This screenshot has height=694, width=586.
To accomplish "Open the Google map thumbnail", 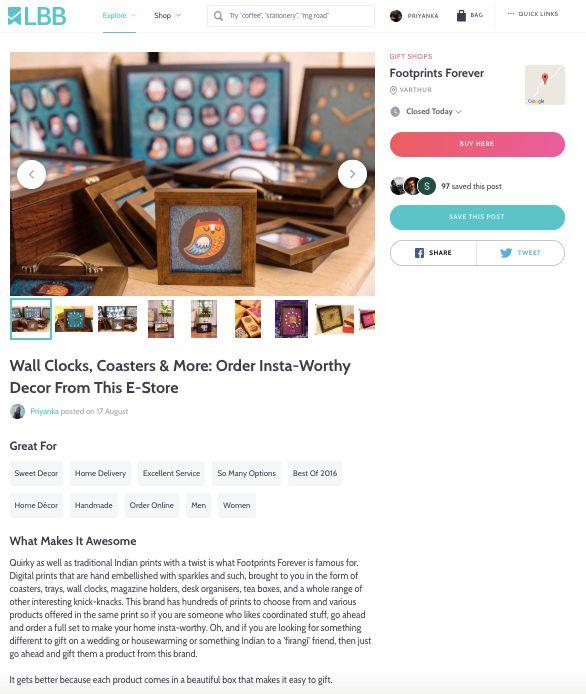I will point(545,85).
